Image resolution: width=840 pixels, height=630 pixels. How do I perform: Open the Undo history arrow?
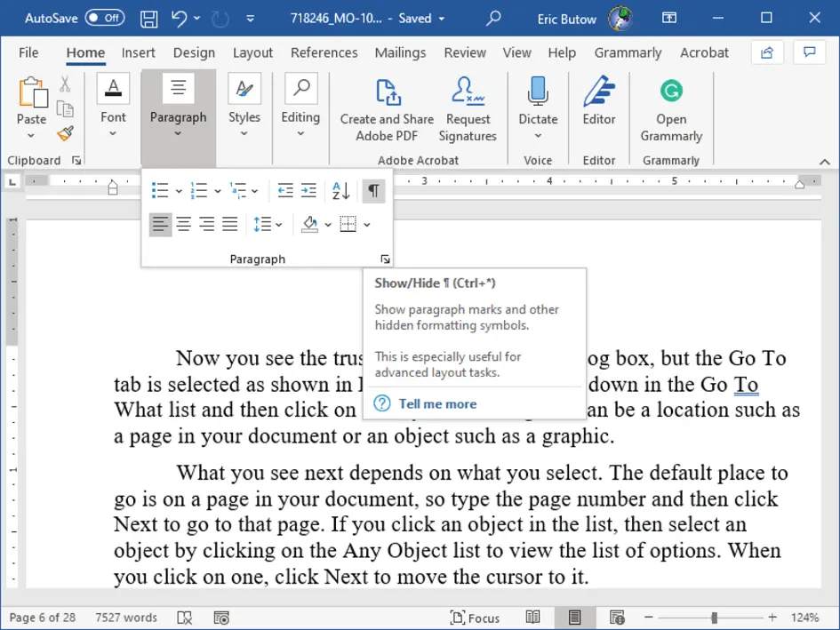point(197,19)
